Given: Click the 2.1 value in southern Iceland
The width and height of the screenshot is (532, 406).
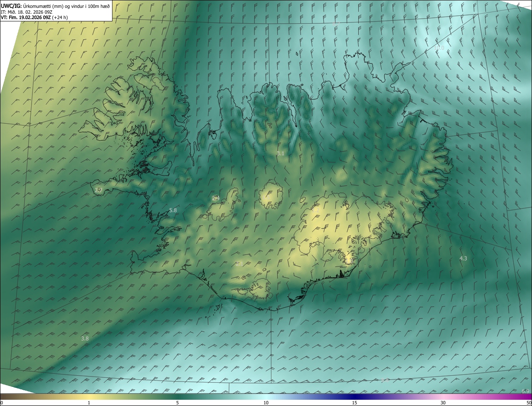Looking at the screenshot, I should tap(239, 264).
